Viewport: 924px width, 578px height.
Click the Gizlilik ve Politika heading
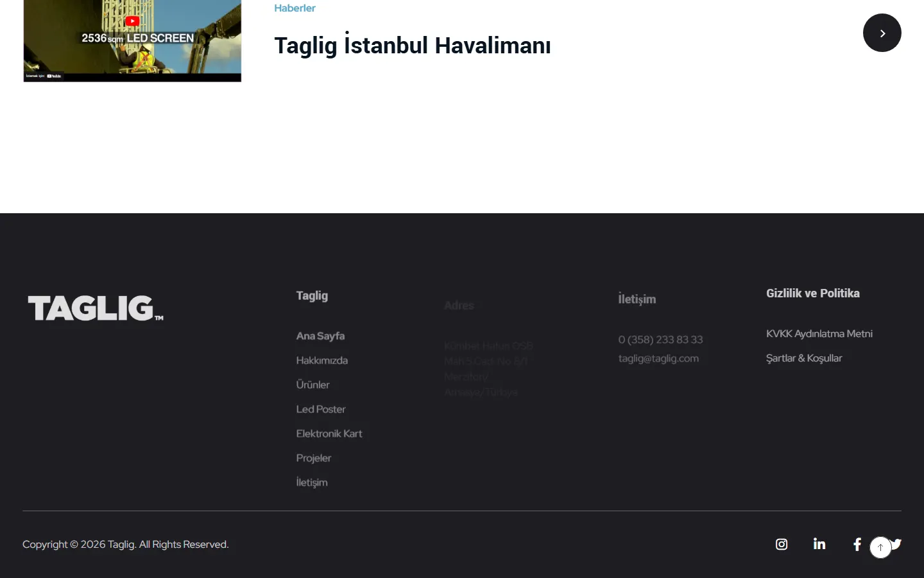click(813, 293)
